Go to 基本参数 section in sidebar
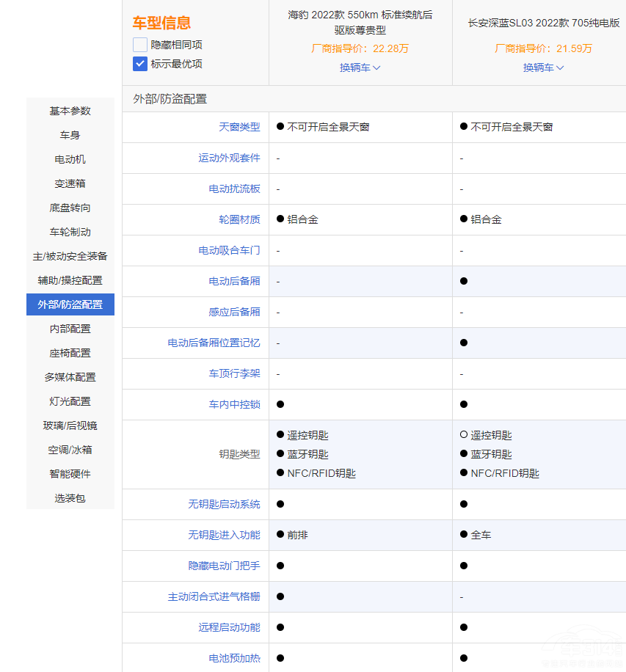Image resolution: width=626 pixels, height=672 pixels. coord(70,111)
